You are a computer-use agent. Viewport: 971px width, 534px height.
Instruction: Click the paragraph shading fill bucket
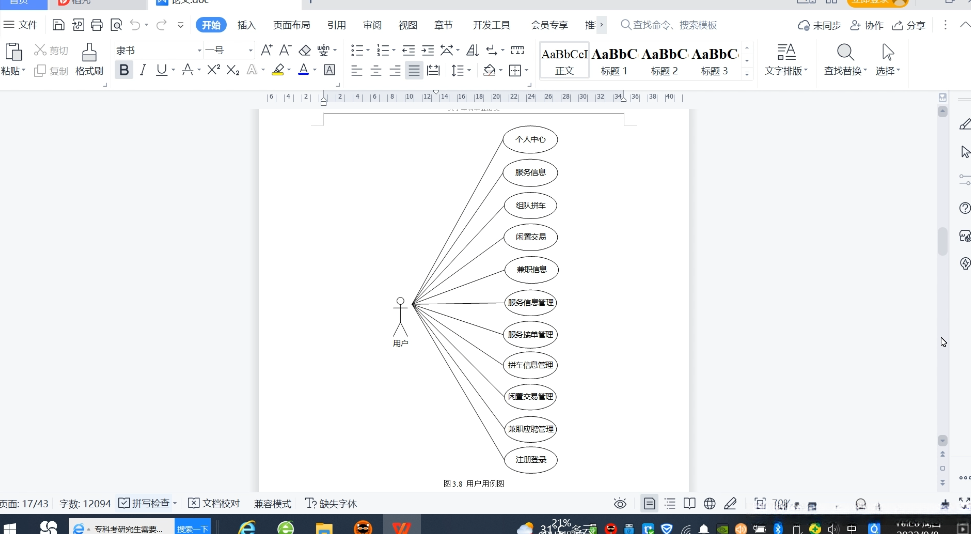489,71
